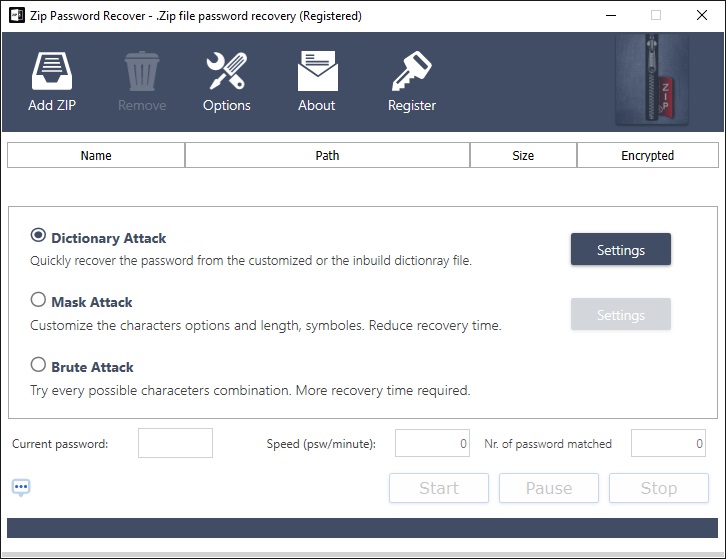726x559 pixels.
Task: Click the Add ZIP tray icon
Action: point(52,70)
